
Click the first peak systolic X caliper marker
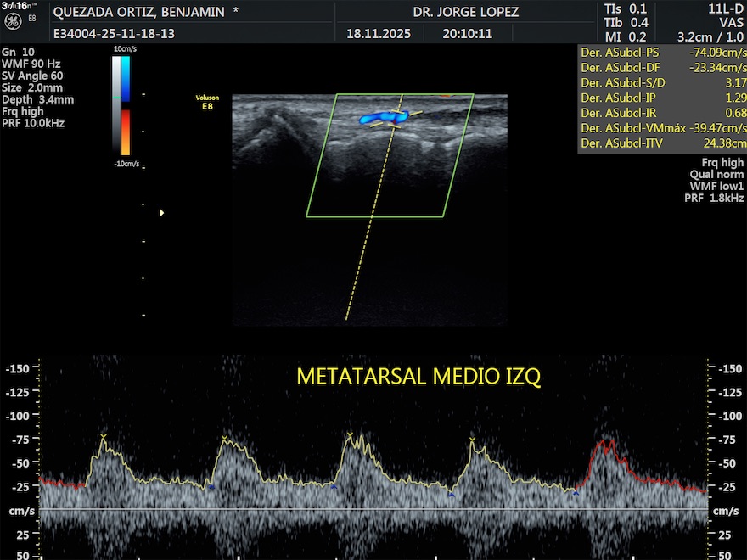[104, 436]
